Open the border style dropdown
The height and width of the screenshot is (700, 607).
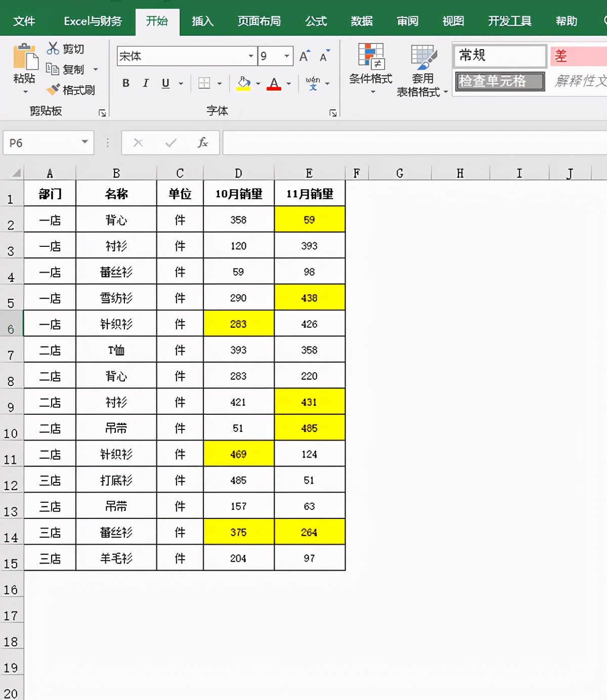point(219,83)
